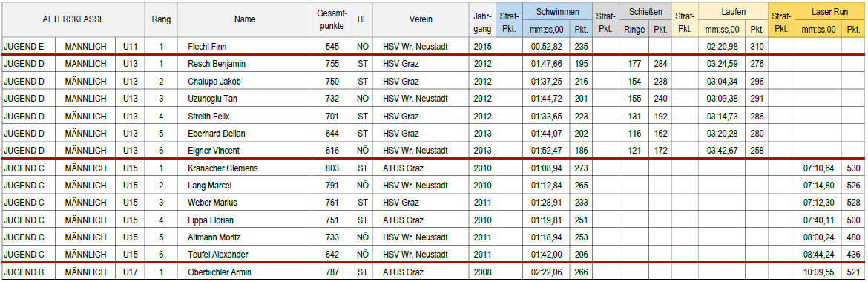
Task: Select the Laser Run column header
Action: pos(829,11)
